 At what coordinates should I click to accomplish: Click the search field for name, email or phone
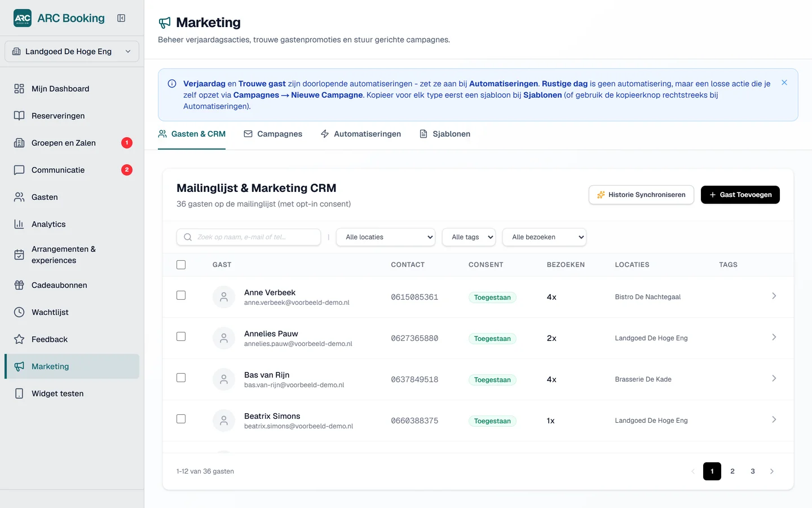pos(249,237)
